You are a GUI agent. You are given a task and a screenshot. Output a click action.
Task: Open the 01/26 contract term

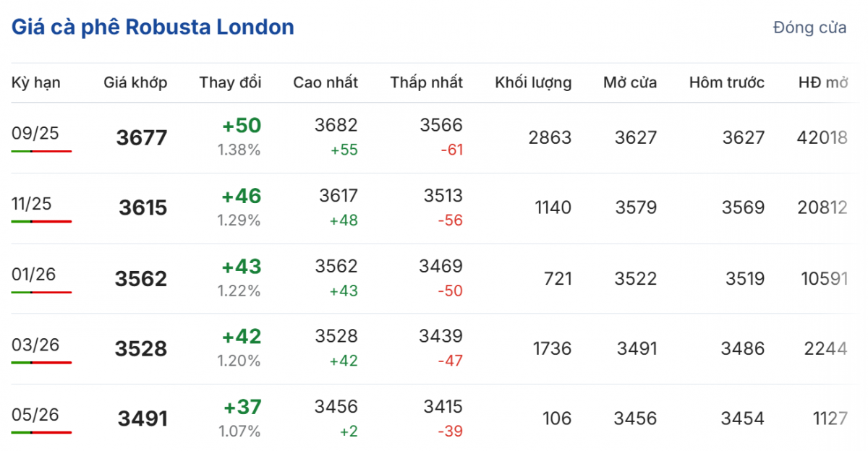point(35,275)
